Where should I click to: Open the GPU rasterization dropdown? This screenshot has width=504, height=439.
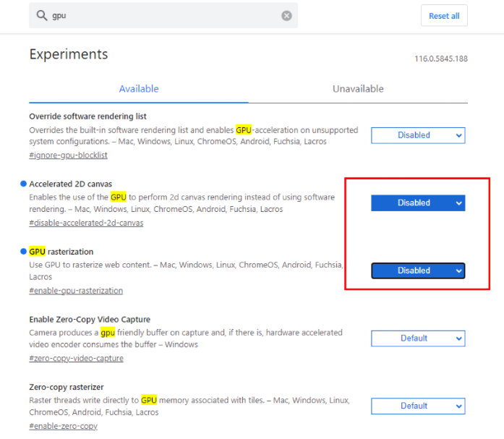tap(418, 270)
